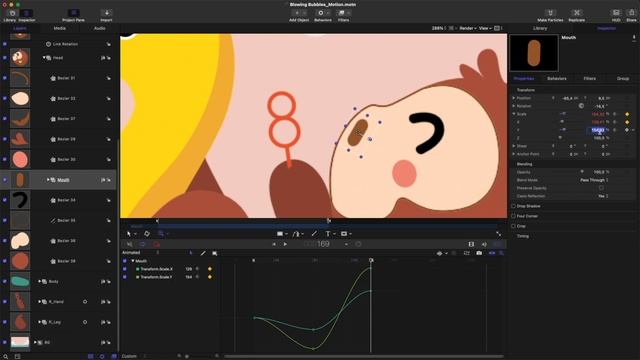The image size is (640, 360).
Task: Toggle visibility of Head group
Action: pos(5,58)
